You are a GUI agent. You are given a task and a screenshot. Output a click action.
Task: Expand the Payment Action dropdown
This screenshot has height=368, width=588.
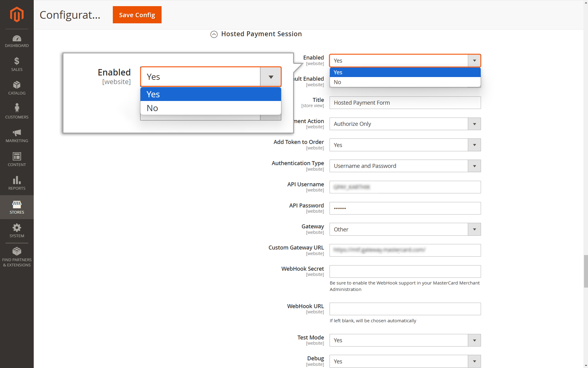pyautogui.click(x=405, y=124)
